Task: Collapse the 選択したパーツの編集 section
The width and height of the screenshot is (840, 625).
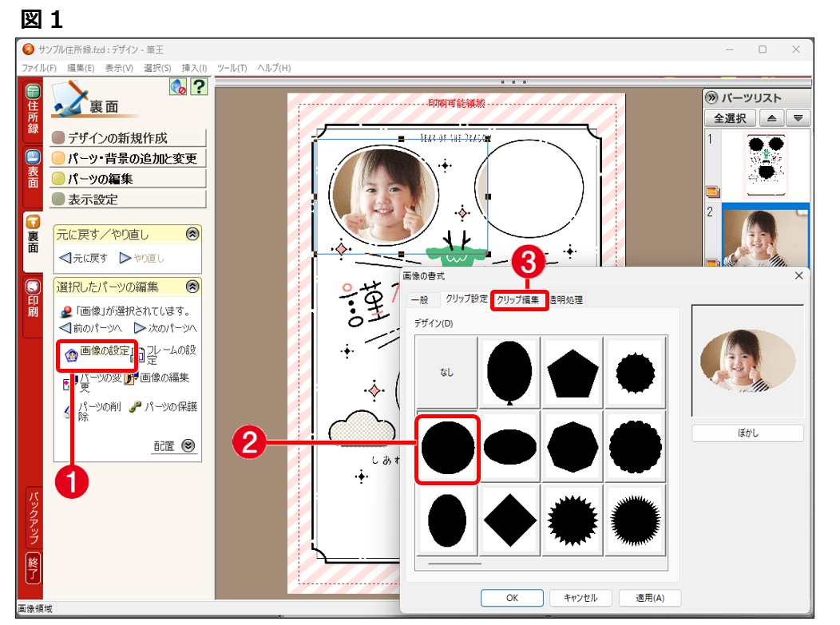Action: [x=192, y=287]
